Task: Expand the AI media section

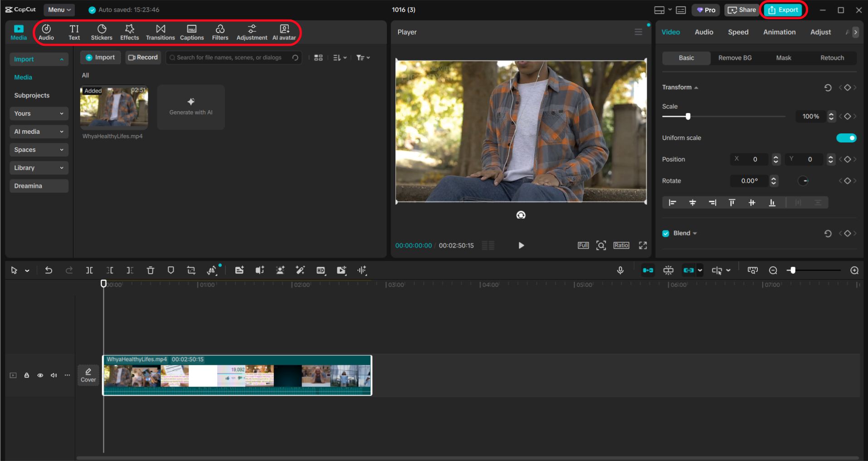Action: 39,132
